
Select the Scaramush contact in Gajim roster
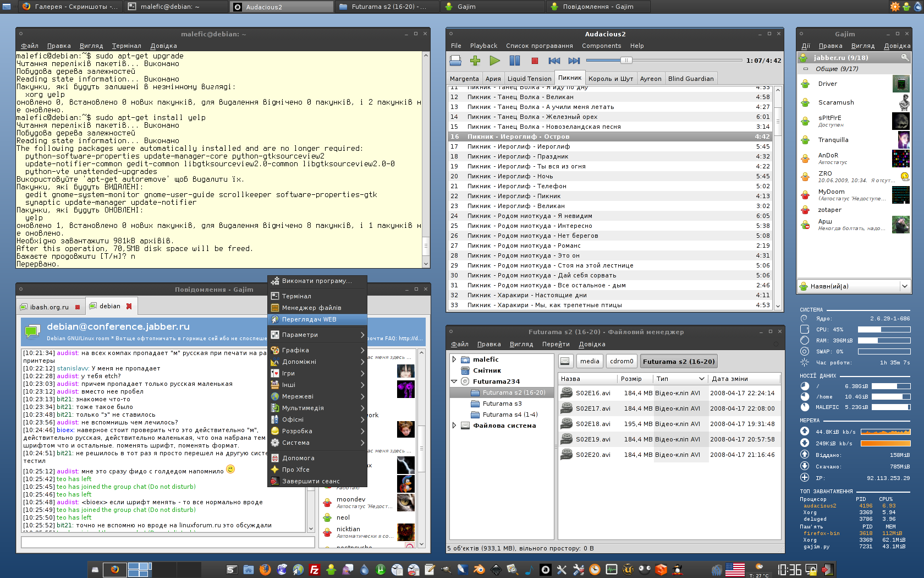click(854, 102)
